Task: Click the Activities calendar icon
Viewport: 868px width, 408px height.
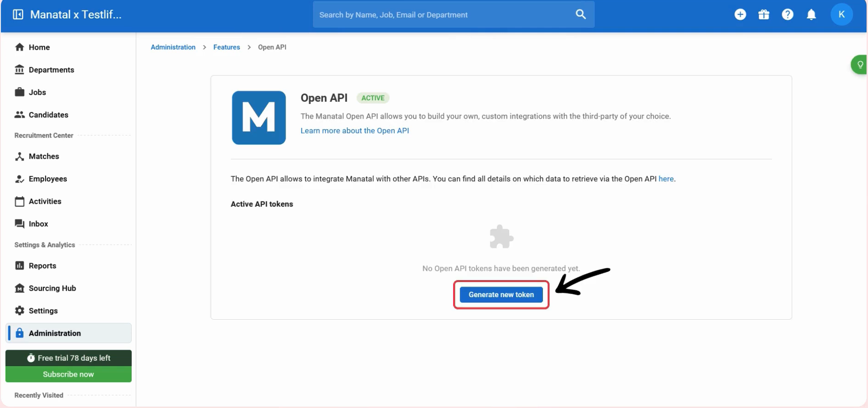Action: 19,201
